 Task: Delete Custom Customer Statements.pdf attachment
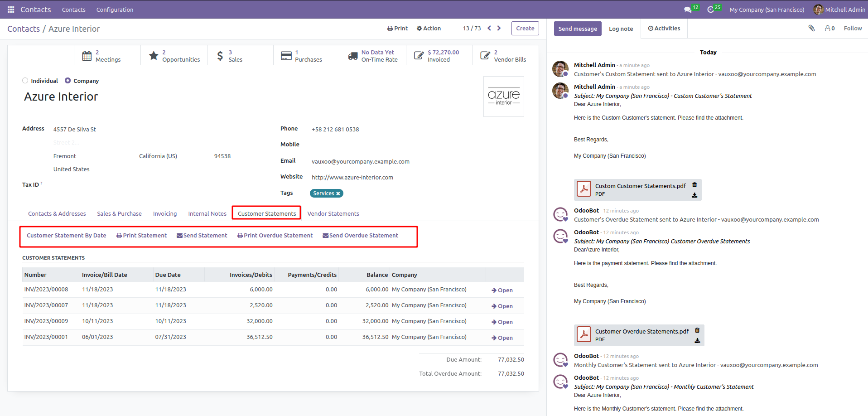[x=694, y=185]
